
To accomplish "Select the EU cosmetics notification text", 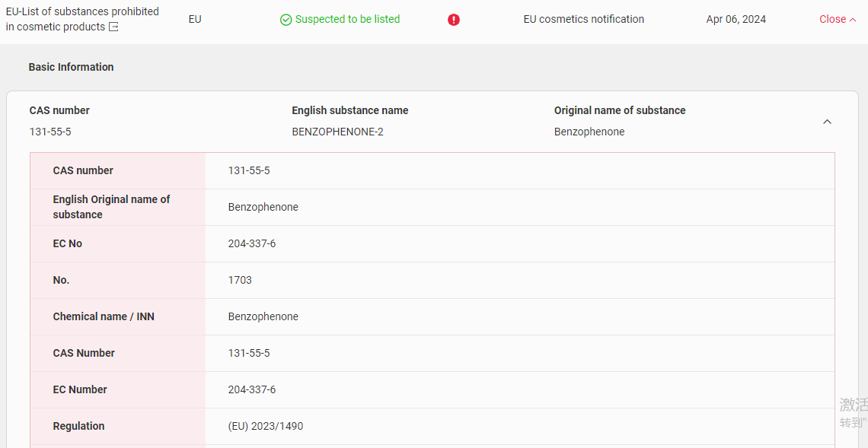I will pos(583,19).
